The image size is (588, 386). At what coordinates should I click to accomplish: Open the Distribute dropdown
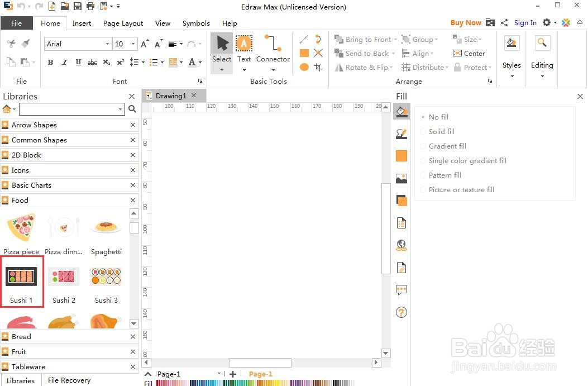(447, 68)
